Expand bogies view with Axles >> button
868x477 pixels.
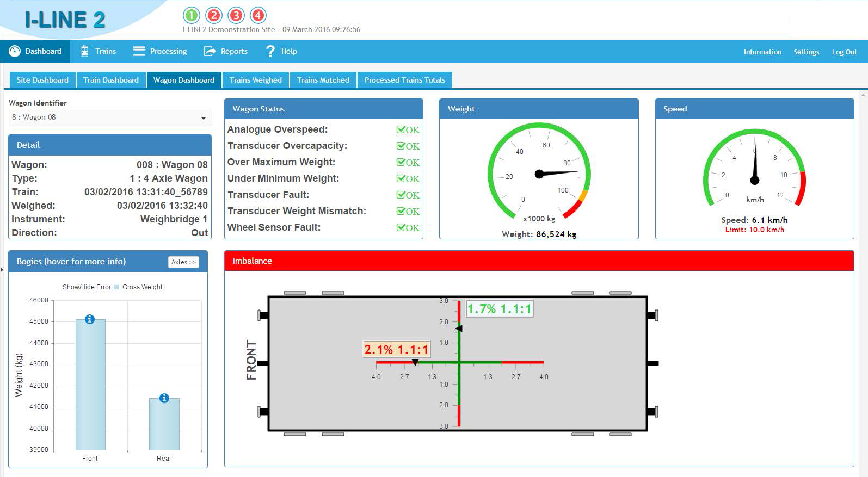(183, 262)
